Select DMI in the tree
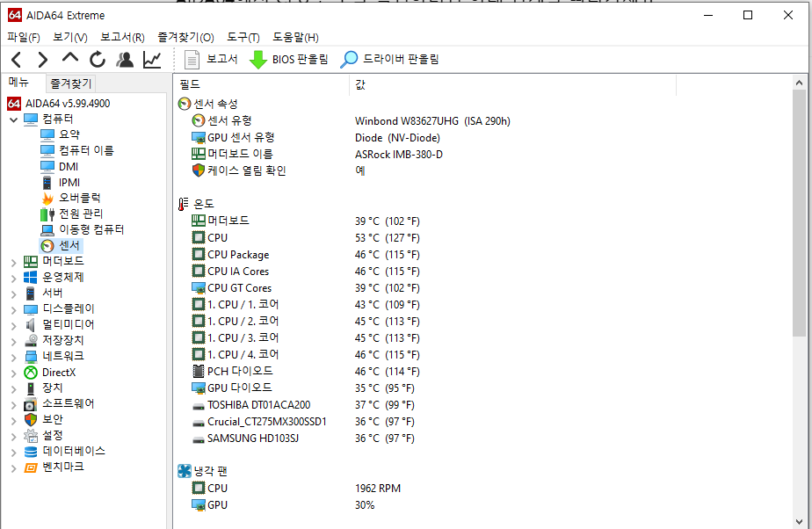The image size is (812, 529). click(60, 167)
